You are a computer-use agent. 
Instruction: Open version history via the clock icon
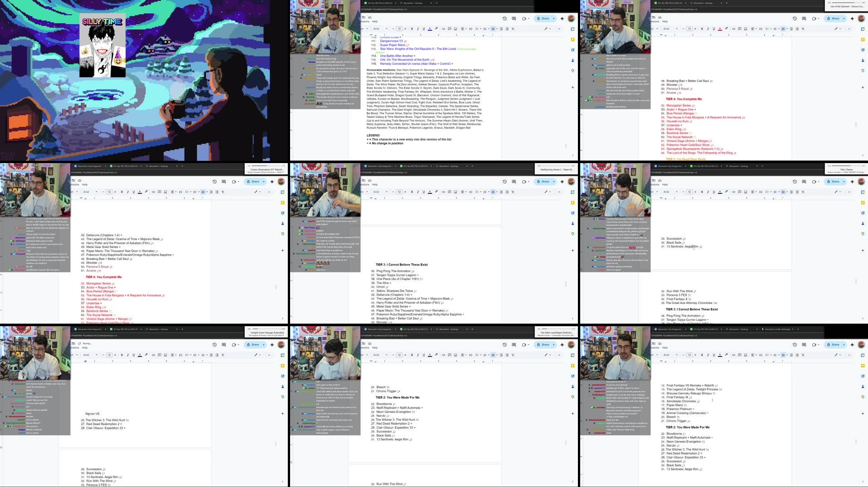point(504,19)
